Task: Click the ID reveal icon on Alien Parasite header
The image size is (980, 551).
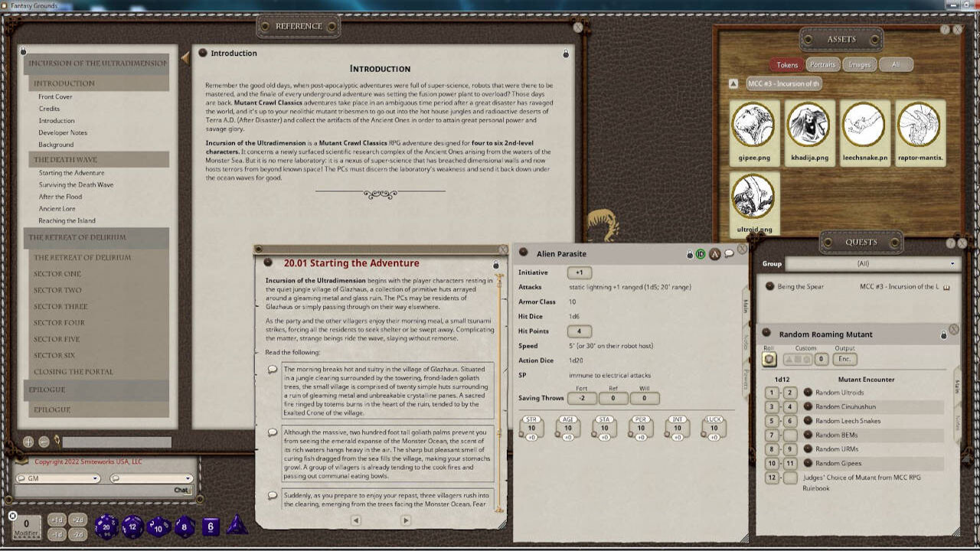Action: 701,253
